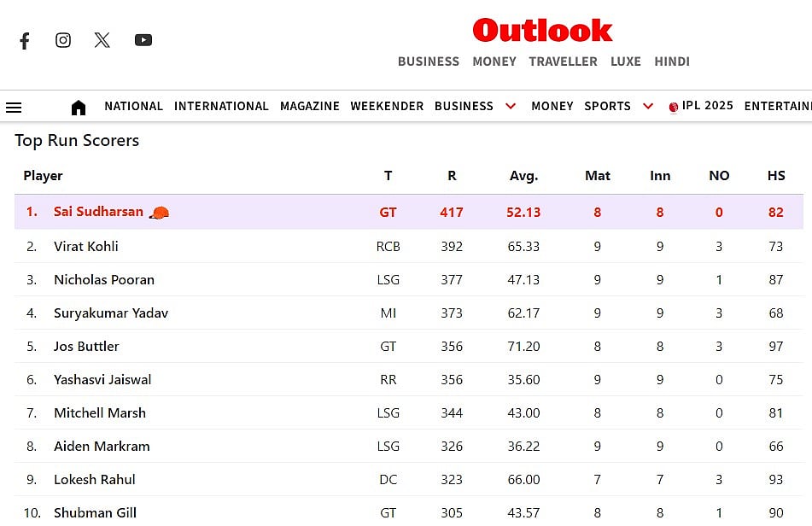
Task: Open the Entertainment menu item
Action: (778, 106)
